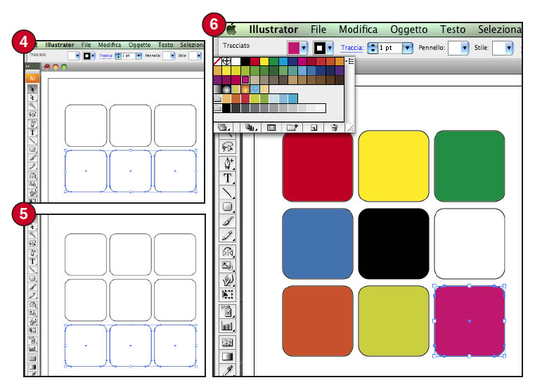This screenshot has width=535, height=392.
Task: Select the Free Transform tool in the colored-squares window
Action: [x=227, y=294]
